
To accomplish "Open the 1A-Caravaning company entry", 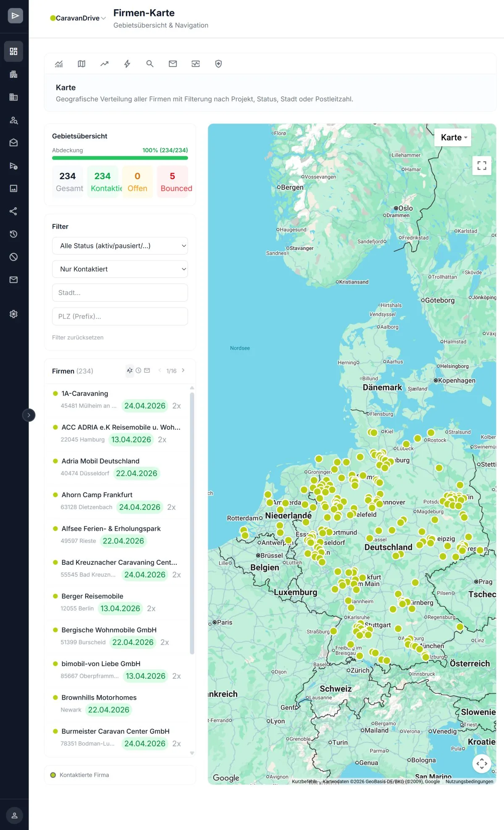I will (x=117, y=400).
